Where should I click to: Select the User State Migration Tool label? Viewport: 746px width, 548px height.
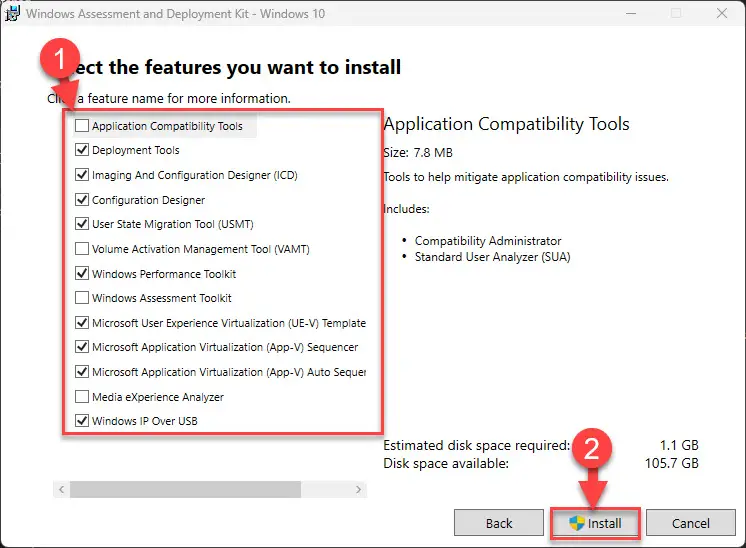pyautogui.click(x=173, y=224)
